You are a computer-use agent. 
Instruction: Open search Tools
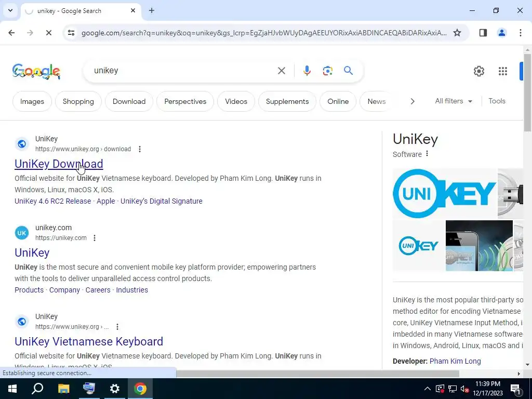click(x=497, y=101)
